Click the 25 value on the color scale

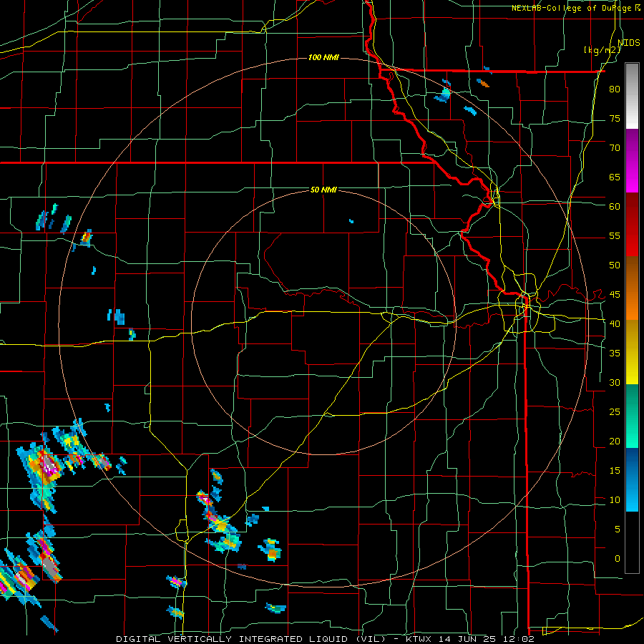pyautogui.click(x=615, y=411)
